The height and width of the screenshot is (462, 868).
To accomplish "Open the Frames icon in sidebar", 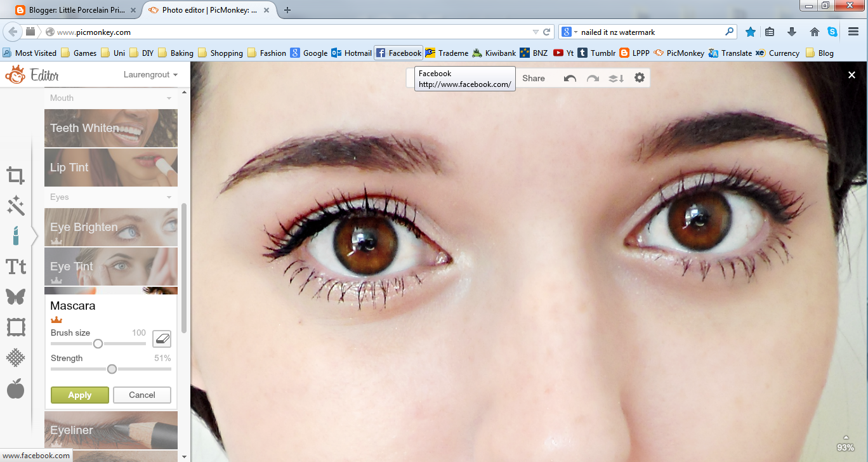I will [16, 327].
